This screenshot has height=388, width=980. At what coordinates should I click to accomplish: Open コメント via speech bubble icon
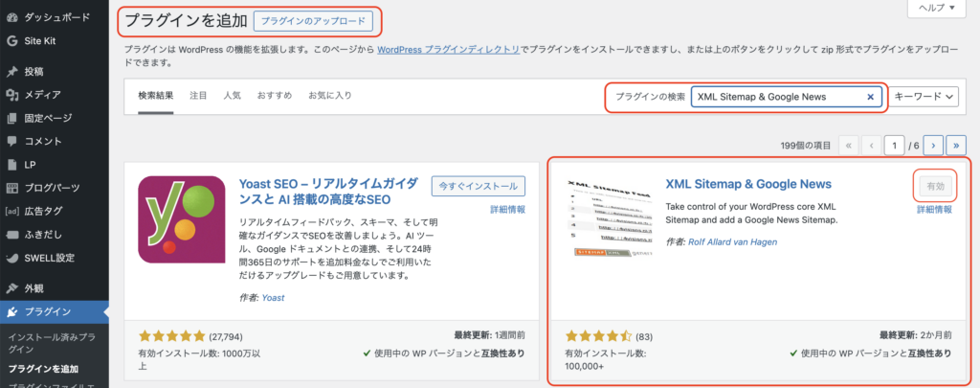click(11, 142)
